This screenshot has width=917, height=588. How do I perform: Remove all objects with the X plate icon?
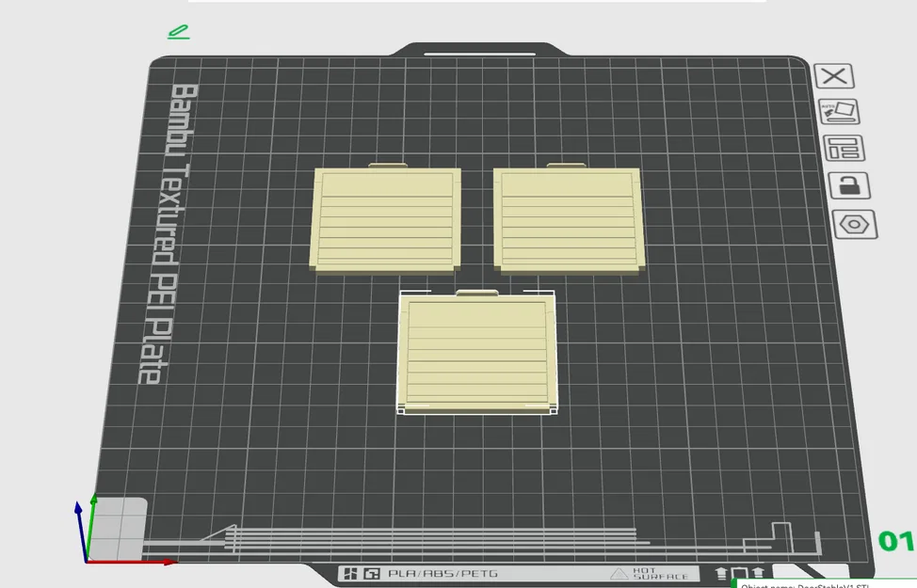(834, 76)
